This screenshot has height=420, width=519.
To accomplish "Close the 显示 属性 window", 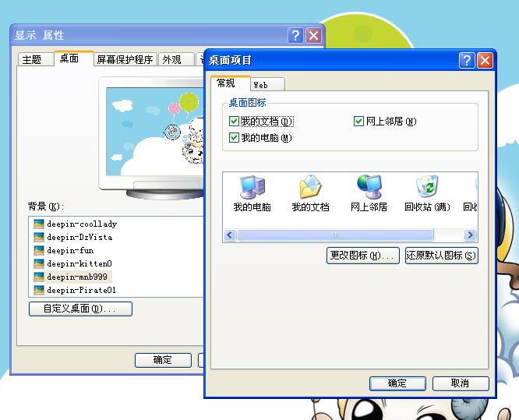I will 313,35.
